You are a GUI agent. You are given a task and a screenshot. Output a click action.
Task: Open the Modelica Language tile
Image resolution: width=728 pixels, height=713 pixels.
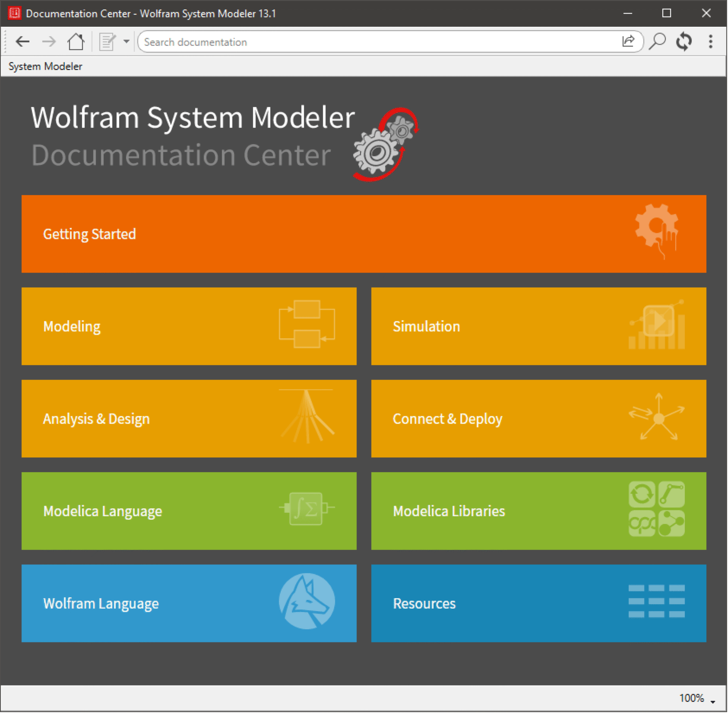point(189,511)
